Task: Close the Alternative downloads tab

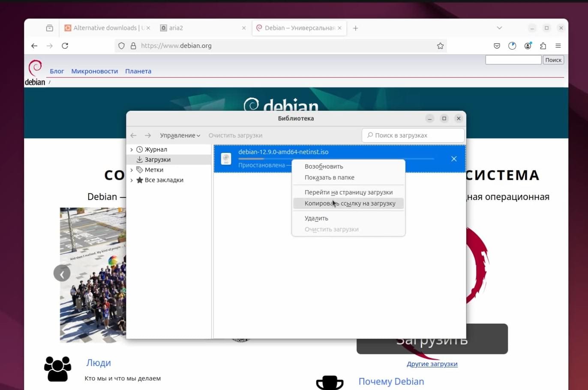Action: click(148, 28)
